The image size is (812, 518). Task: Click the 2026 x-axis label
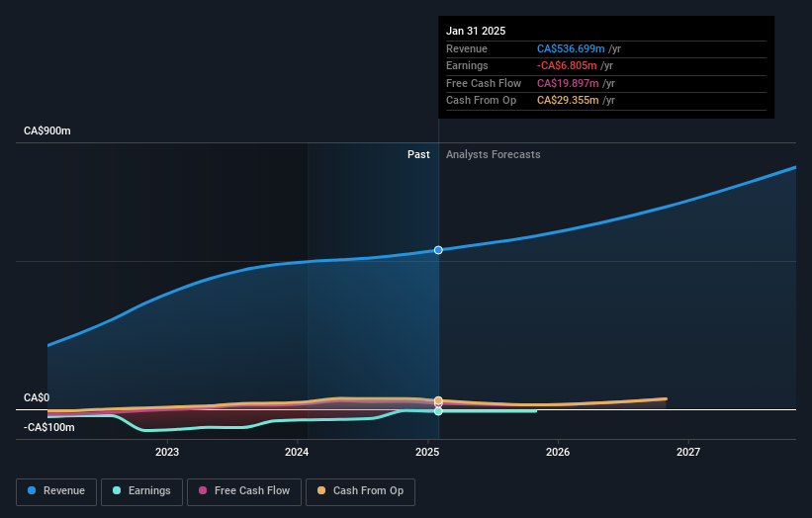click(558, 453)
